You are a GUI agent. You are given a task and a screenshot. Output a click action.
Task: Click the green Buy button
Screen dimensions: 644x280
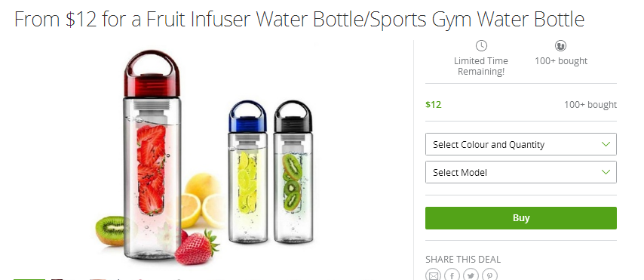(521, 218)
